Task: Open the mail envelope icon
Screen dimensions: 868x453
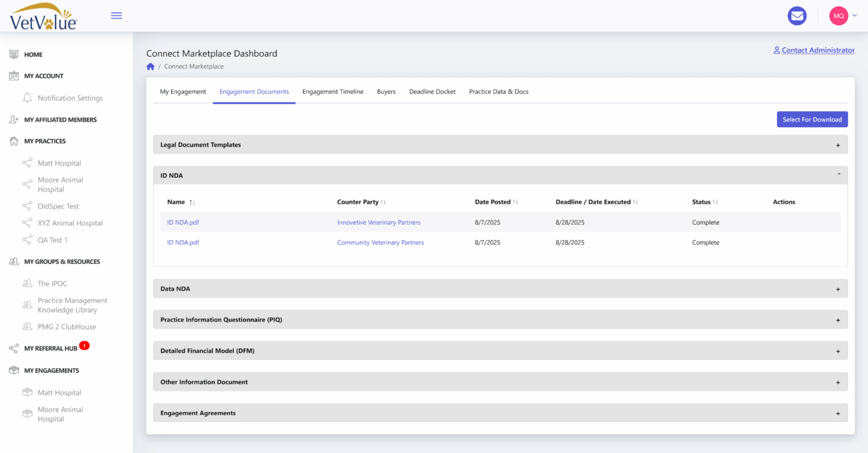Action: [x=797, y=16]
